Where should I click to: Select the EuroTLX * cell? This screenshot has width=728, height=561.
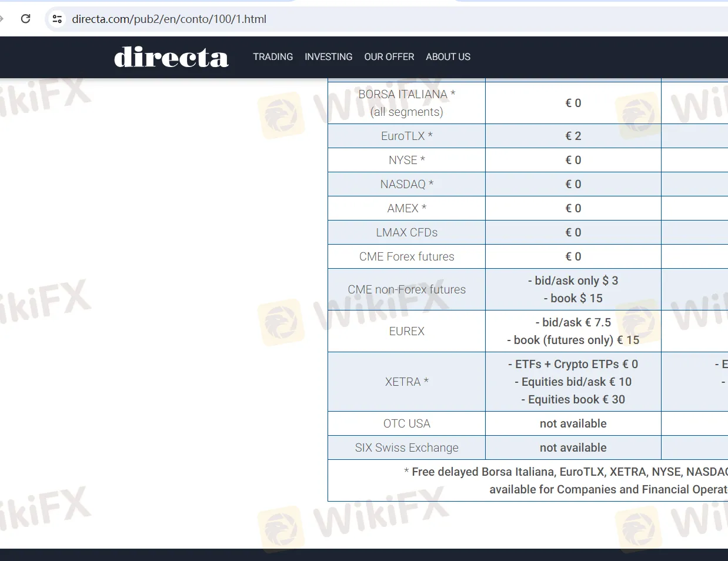point(407,136)
